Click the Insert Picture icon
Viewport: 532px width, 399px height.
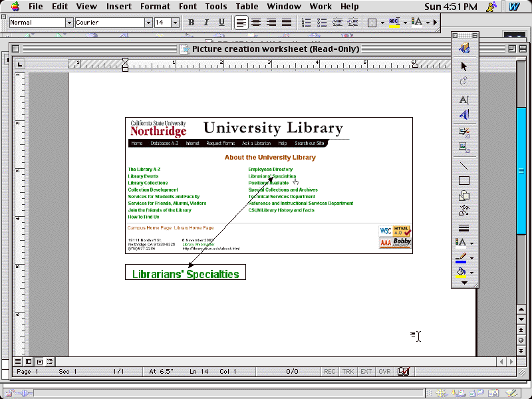pos(464,147)
